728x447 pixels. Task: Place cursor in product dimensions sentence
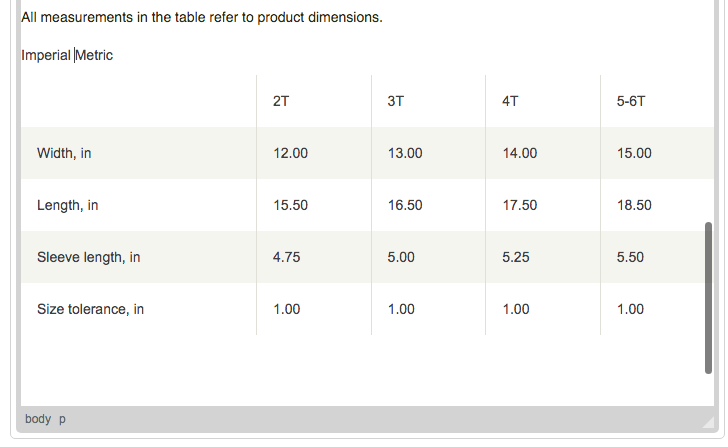pyautogui.click(x=202, y=17)
